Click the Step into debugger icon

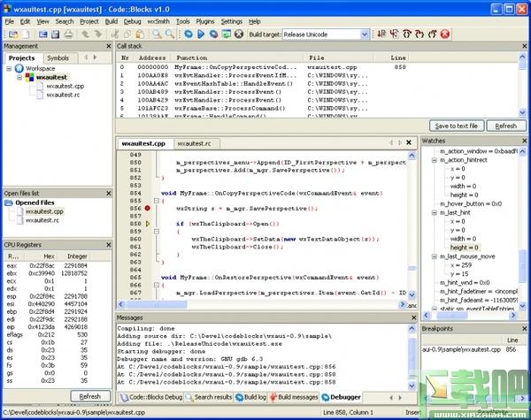(419, 34)
